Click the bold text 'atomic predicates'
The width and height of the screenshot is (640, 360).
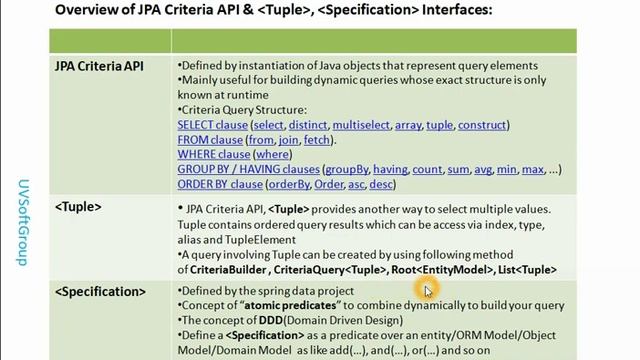pos(290,306)
